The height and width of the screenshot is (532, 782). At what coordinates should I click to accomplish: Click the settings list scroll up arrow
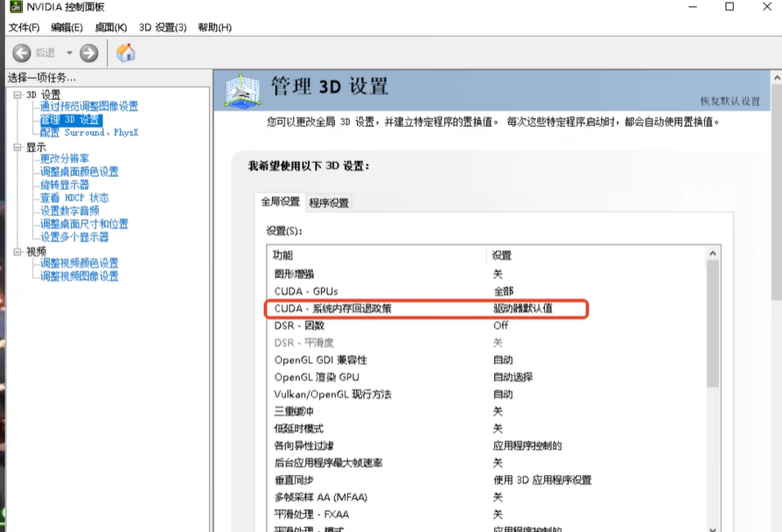click(x=713, y=254)
